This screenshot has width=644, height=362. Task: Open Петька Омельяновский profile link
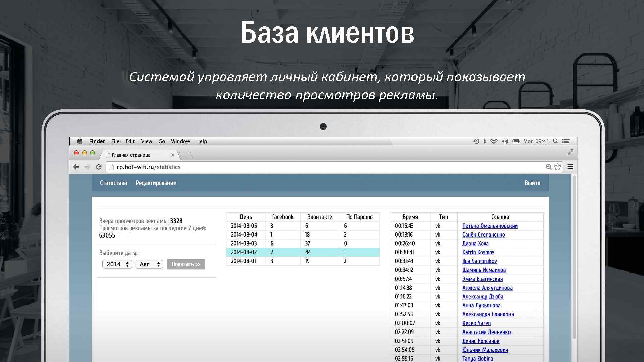[490, 226]
